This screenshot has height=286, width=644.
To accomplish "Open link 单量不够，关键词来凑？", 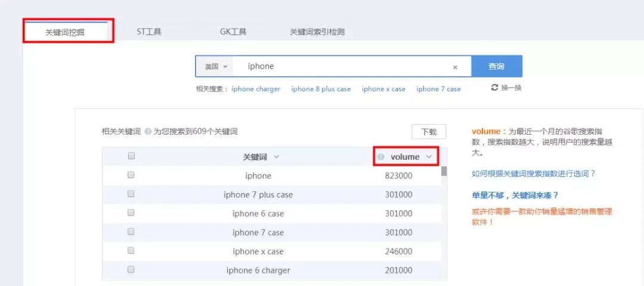I will pyautogui.click(x=515, y=195).
